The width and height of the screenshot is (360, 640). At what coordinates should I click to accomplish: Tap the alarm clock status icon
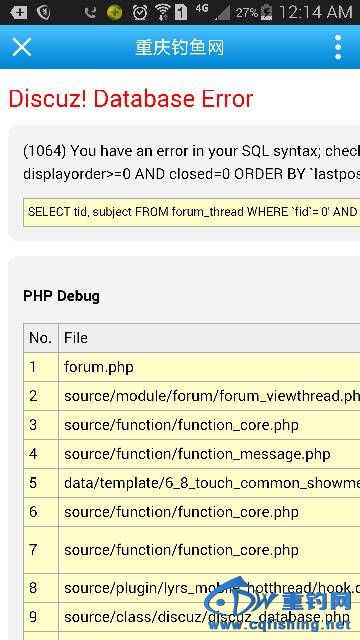point(140,12)
